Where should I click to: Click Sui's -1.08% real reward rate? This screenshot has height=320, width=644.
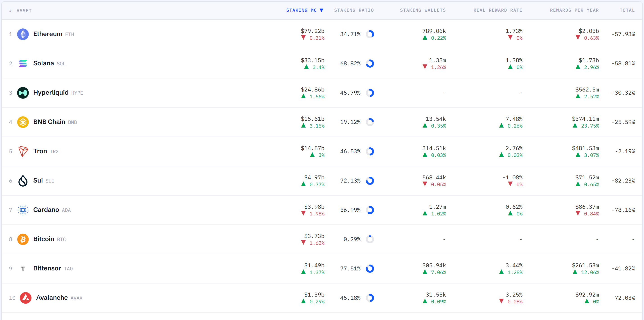[512, 177]
